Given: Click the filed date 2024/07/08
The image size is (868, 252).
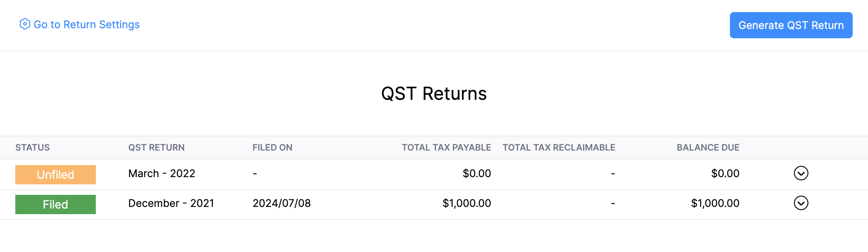Looking at the screenshot, I should [x=281, y=203].
